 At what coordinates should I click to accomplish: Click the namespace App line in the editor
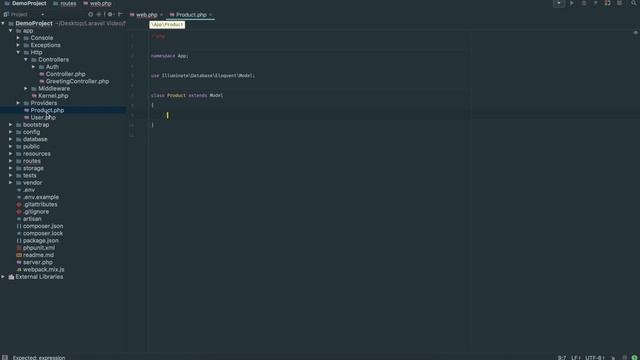point(170,56)
